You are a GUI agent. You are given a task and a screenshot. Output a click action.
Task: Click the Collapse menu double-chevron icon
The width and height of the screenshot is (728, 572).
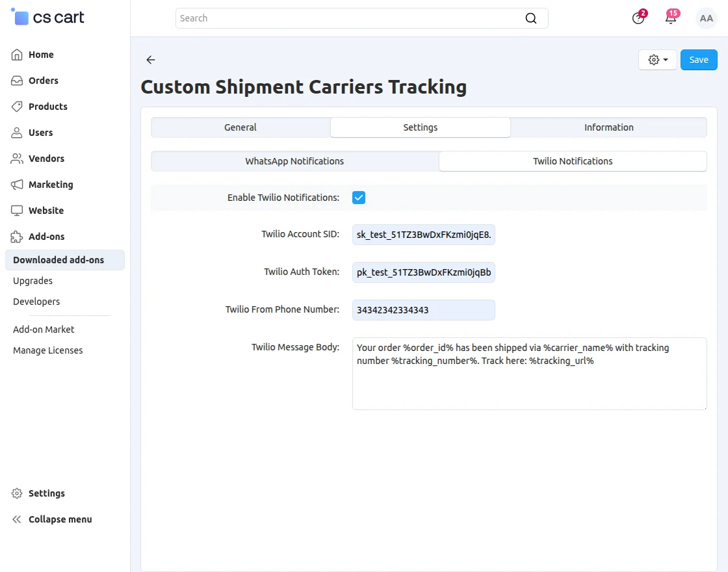tap(17, 519)
